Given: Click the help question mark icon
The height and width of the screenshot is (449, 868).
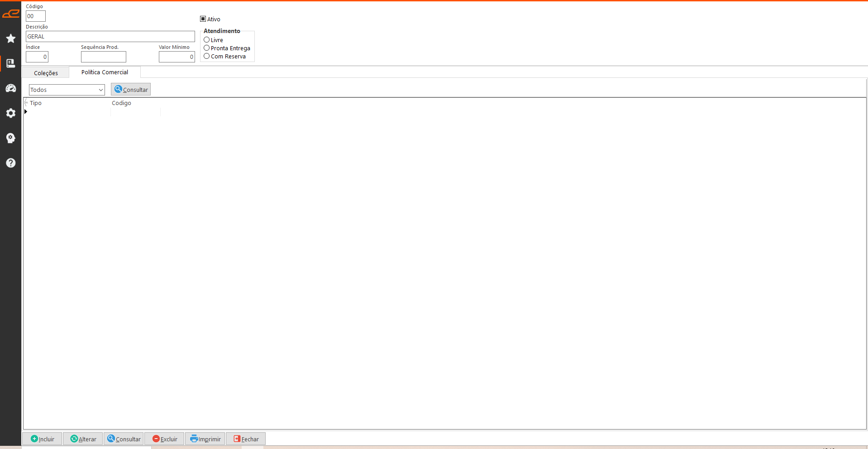Looking at the screenshot, I should coord(11,163).
